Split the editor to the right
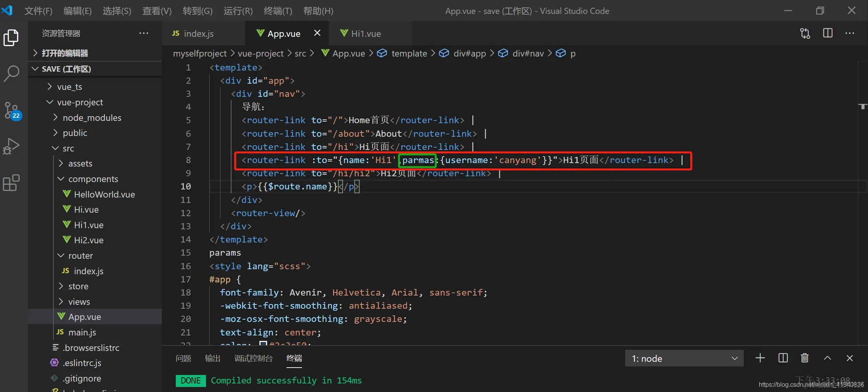 coord(828,33)
